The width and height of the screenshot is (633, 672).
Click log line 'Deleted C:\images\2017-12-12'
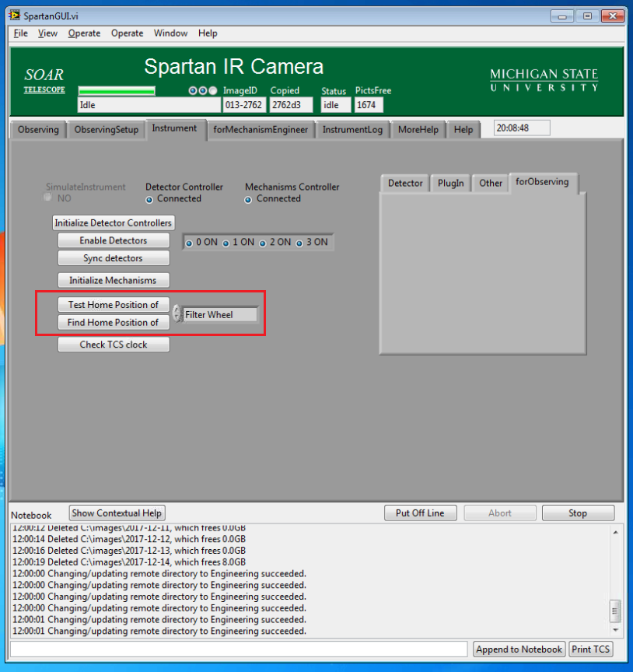129,539
